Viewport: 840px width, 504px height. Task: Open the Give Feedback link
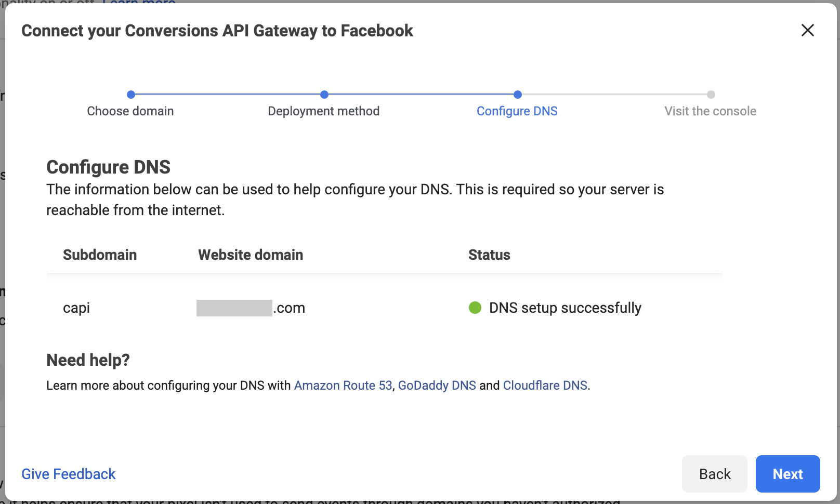(x=68, y=474)
